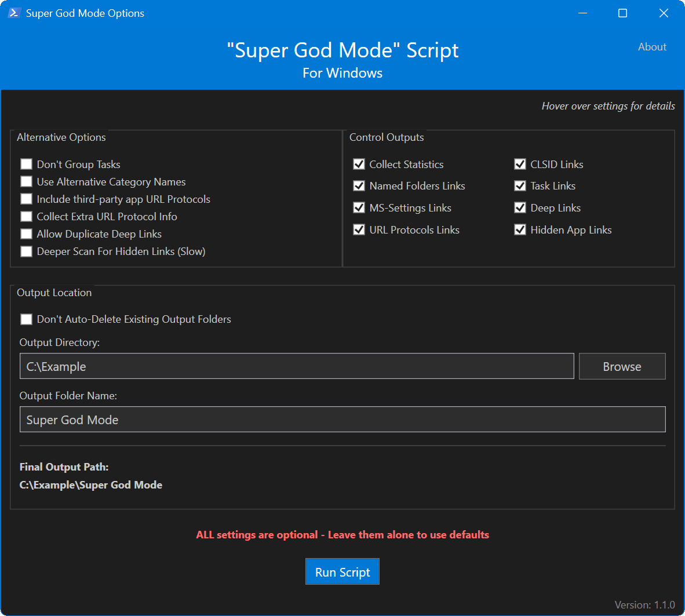Enable Don't Auto-Delete Existing Output Folders

(26, 319)
